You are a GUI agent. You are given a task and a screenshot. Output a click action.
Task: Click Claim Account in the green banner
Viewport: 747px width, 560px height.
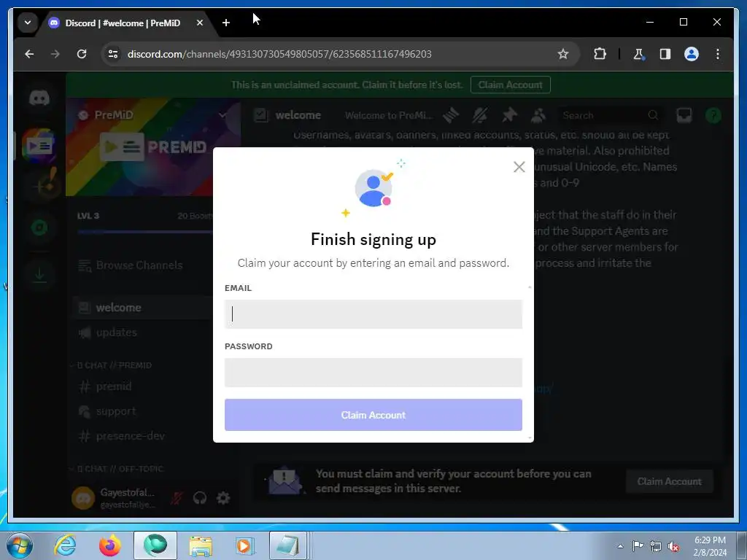pyautogui.click(x=510, y=85)
